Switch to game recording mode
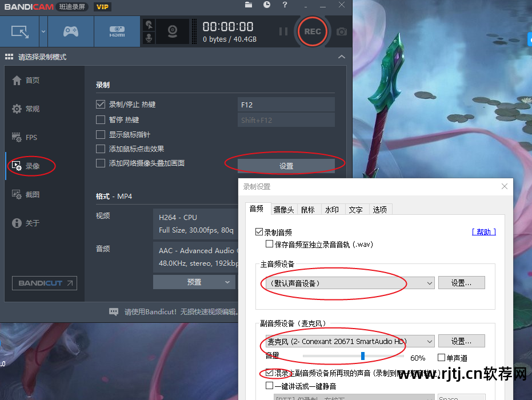 tap(71, 31)
